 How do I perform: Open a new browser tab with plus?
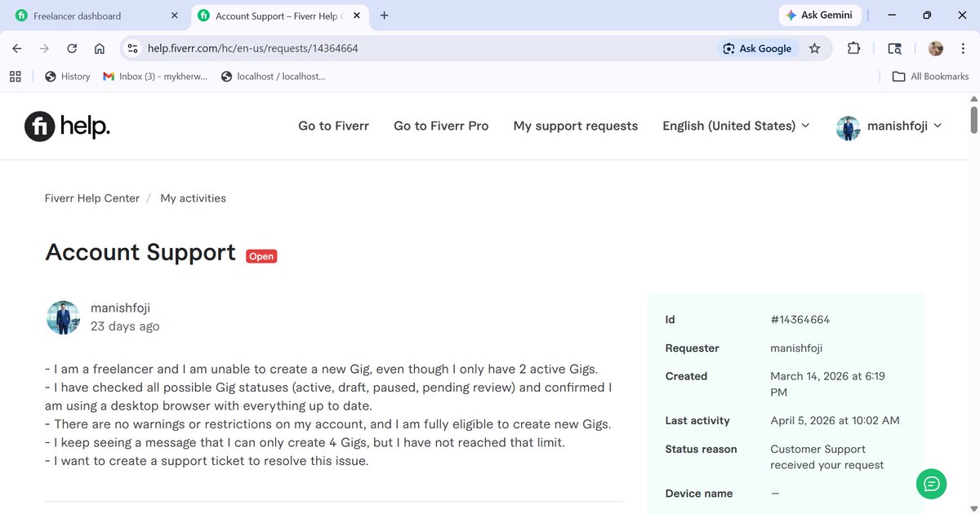tap(385, 16)
